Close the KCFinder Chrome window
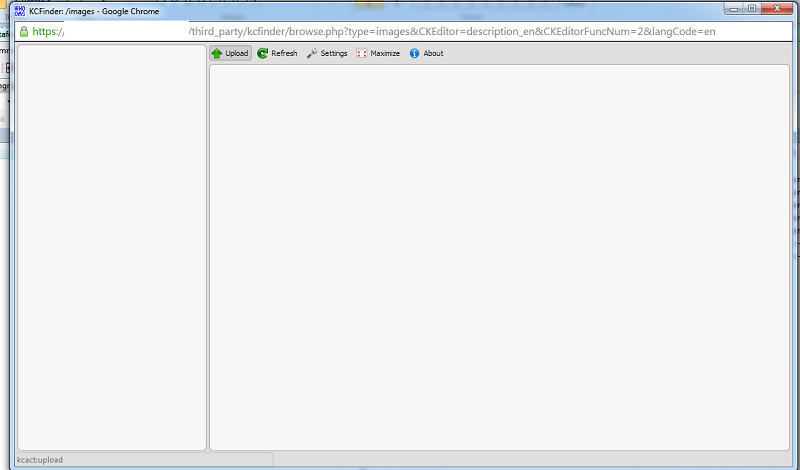 [778, 9]
